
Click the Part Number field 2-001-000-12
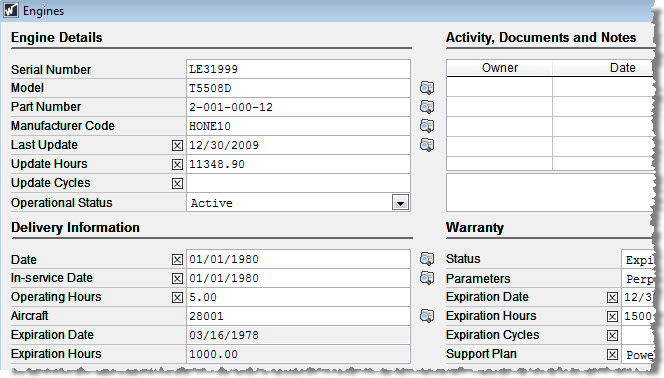pos(298,107)
